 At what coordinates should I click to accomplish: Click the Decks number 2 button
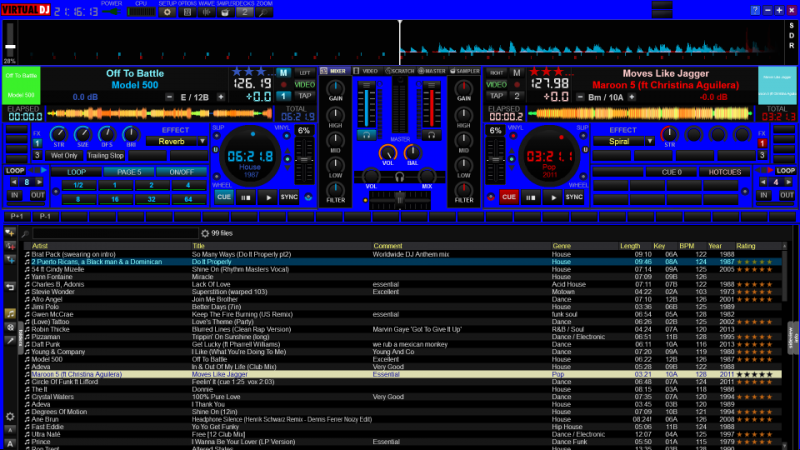(x=244, y=12)
